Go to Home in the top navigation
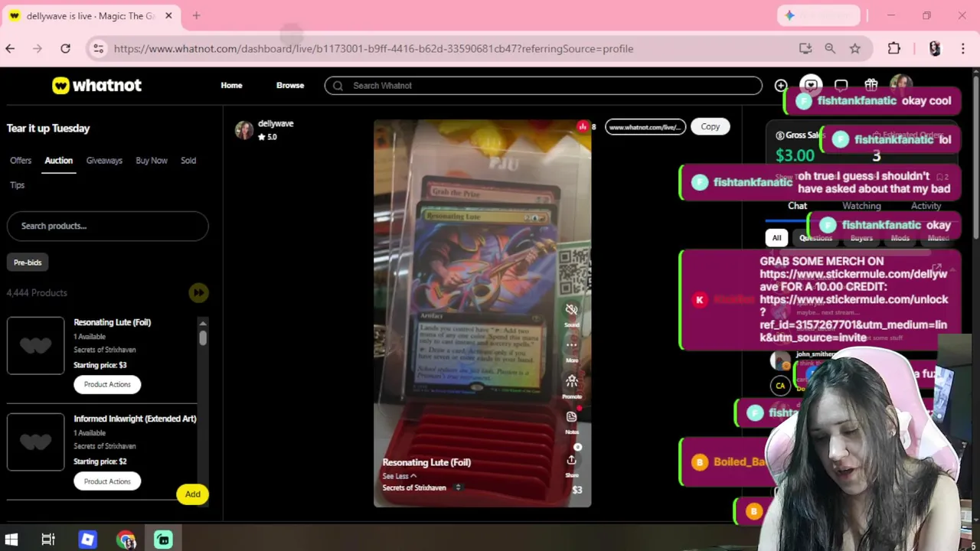Screen dimensions: 980x551 point(231,85)
